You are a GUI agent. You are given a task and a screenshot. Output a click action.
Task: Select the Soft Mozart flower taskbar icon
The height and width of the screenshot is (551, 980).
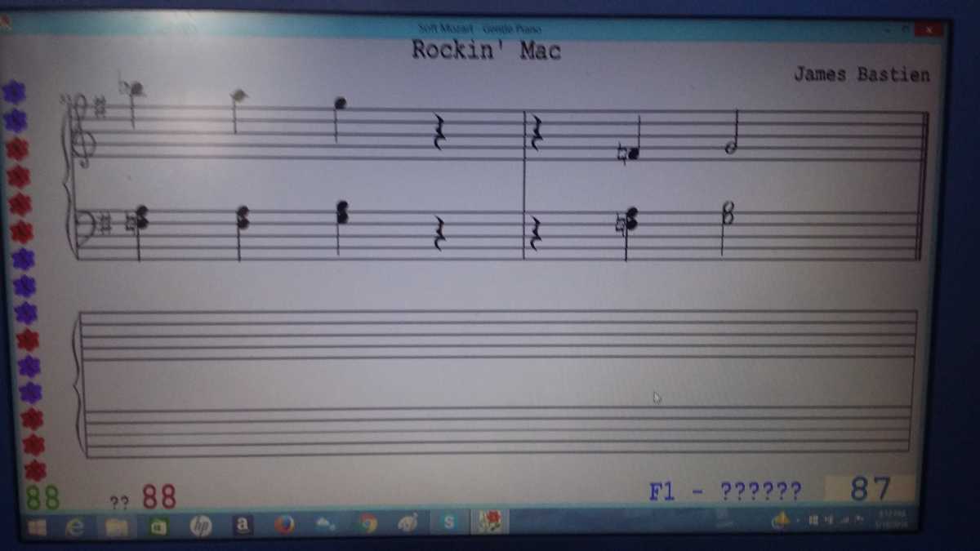[490, 522]
